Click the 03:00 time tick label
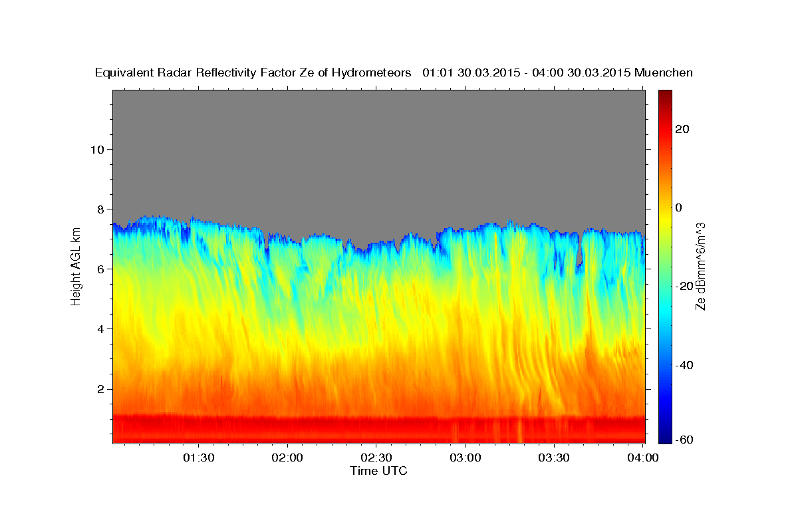Viewport: 798px width, 532px height. [x=465, y=458]
